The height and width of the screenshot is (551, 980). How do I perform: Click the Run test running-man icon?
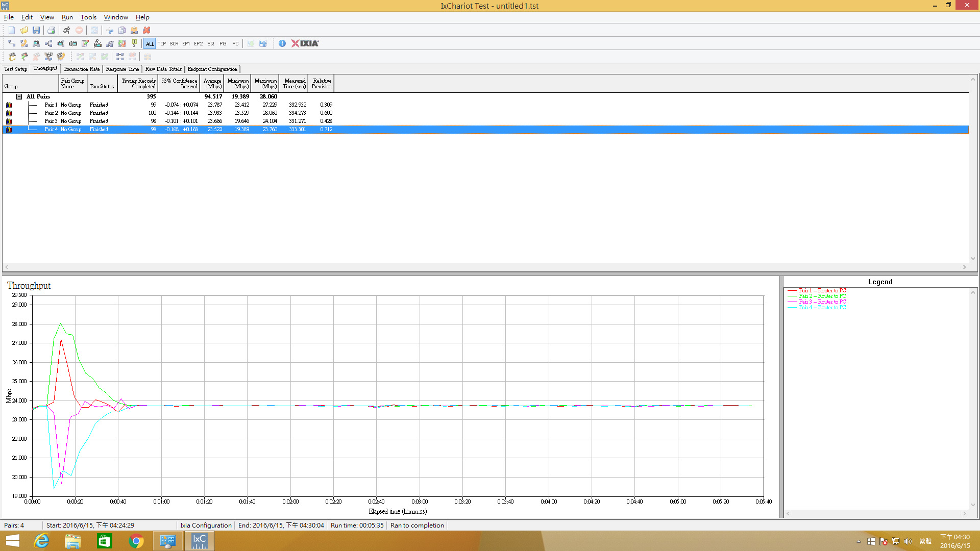[x=66, y=30]
